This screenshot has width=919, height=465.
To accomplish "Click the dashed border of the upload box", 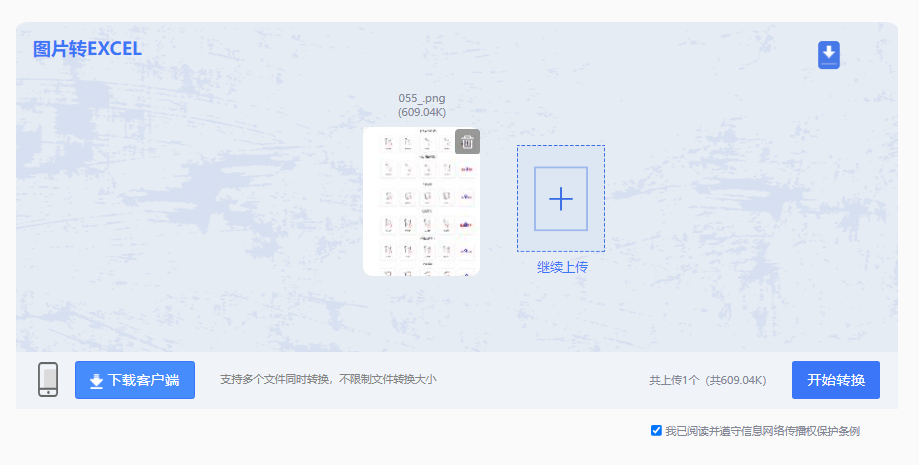I will tap(561, 146).
